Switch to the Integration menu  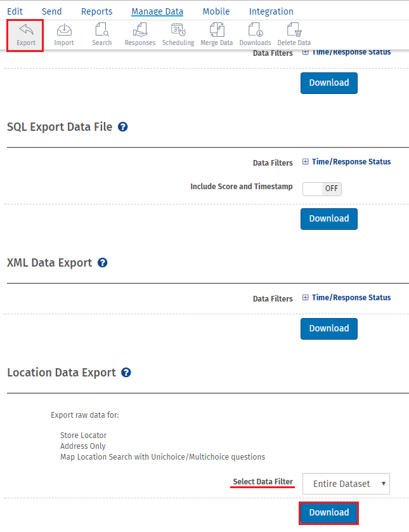tap(271, 11)
